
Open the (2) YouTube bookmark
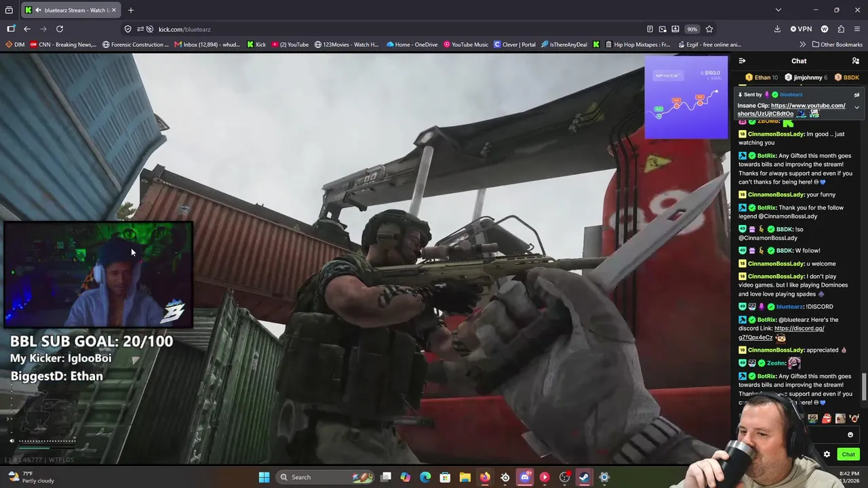(290, 45)
